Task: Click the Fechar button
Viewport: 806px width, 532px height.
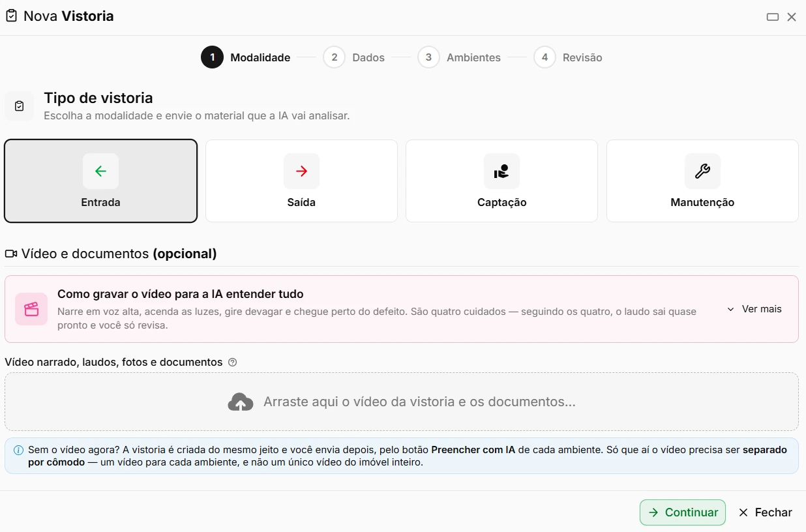Action: click(x=765, y=512)
